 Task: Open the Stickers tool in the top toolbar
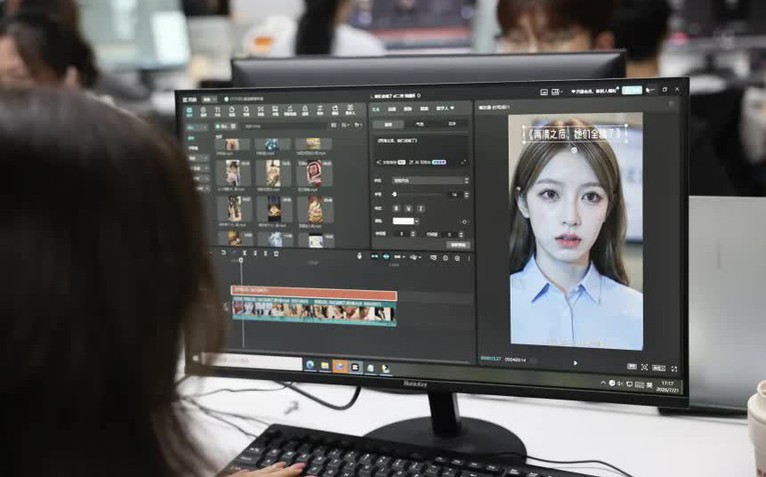[x=232, y=112]
